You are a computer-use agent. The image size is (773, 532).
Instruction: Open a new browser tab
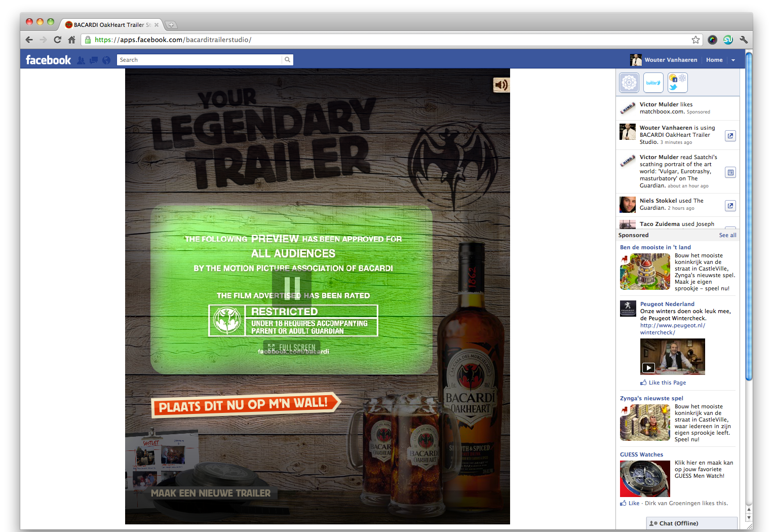171,25
